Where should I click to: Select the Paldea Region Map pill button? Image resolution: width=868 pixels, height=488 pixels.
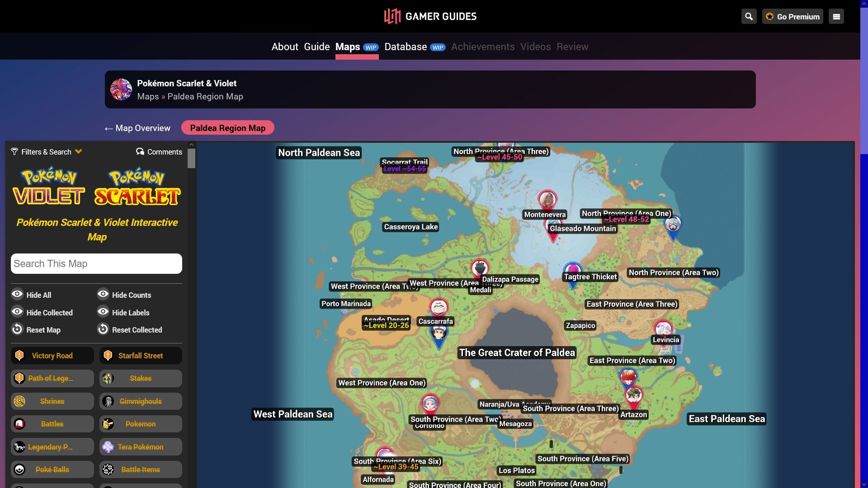[x=227, y=128]
